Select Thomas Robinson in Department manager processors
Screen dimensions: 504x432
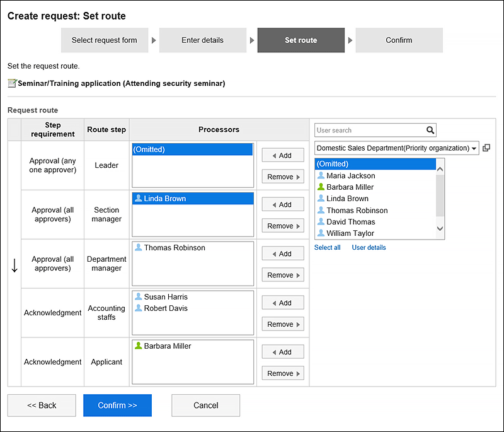193,248
